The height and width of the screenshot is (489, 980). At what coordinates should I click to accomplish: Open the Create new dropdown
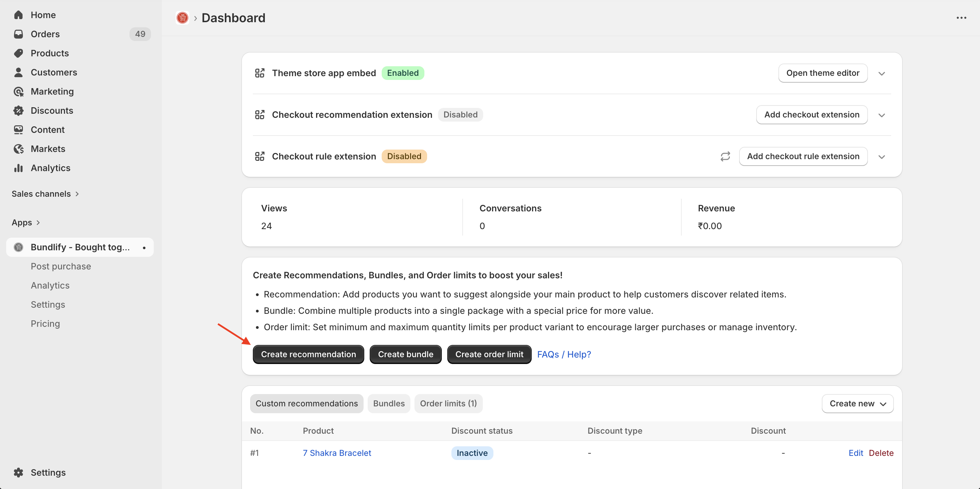pos(857,403)
